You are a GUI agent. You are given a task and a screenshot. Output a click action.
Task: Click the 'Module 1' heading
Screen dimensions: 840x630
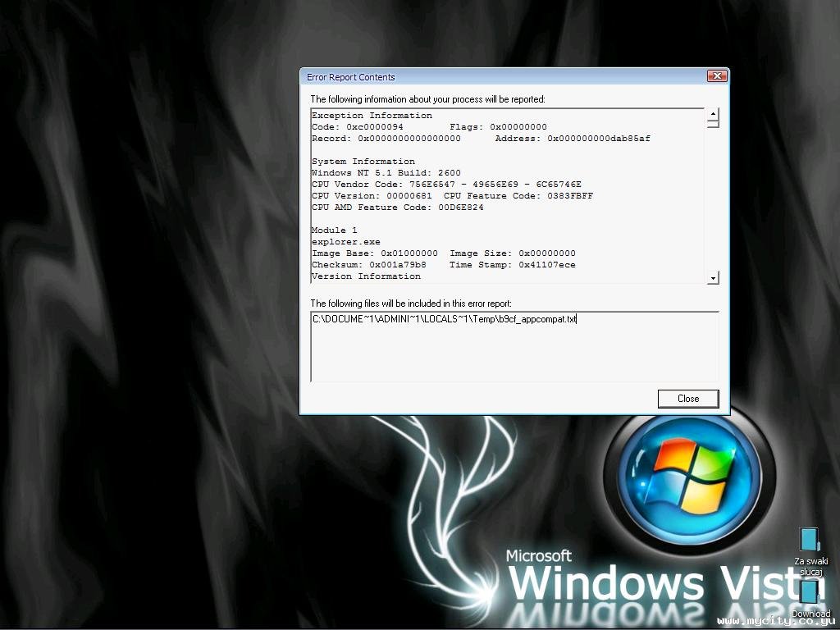coord(334,231)
